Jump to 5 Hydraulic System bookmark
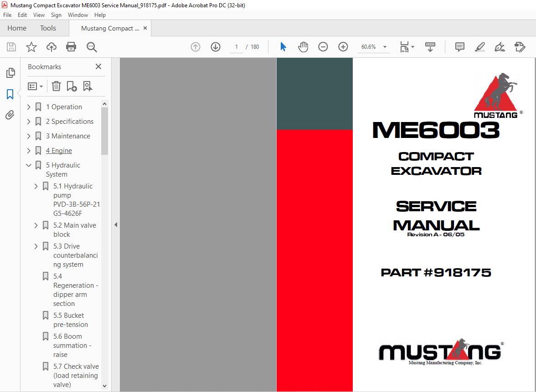This screenshot has height=392, width=536. click(x=63, y=170)
